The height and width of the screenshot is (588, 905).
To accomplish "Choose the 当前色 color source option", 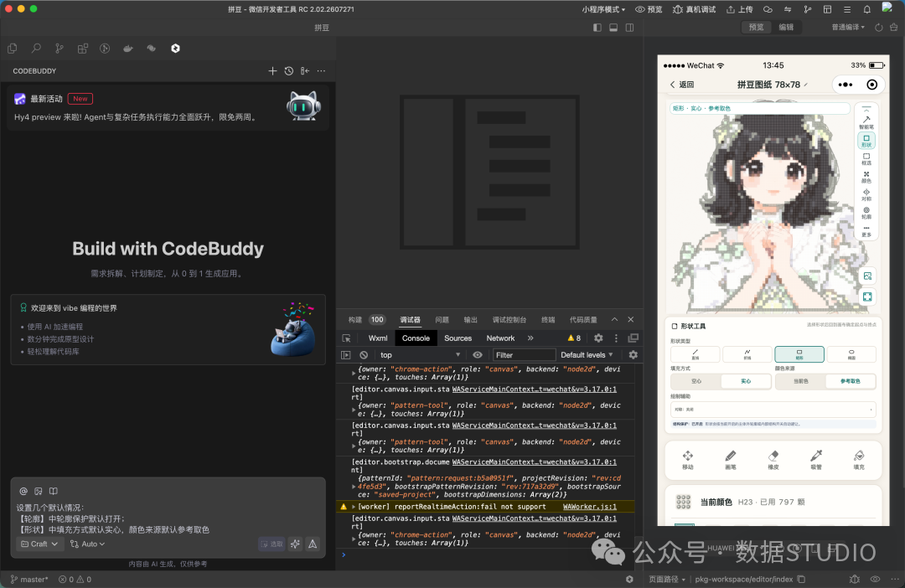I will pos(800,381).
